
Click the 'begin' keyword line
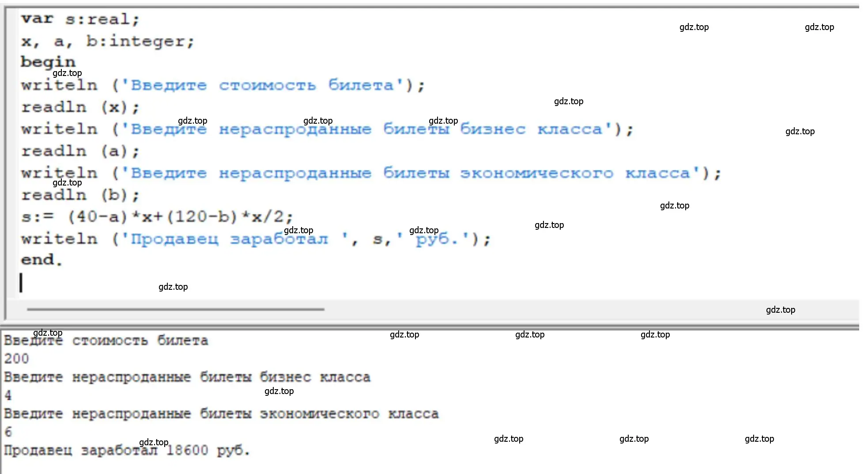(48, 62)
